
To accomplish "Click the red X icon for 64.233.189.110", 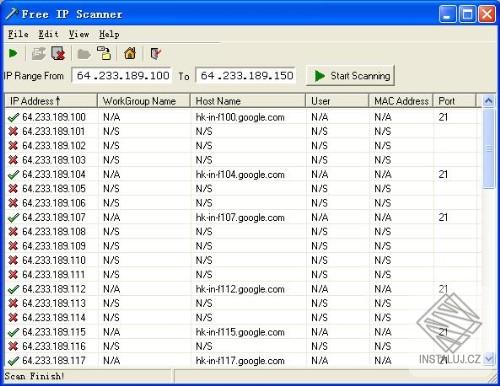I will [x=13, y=260].
